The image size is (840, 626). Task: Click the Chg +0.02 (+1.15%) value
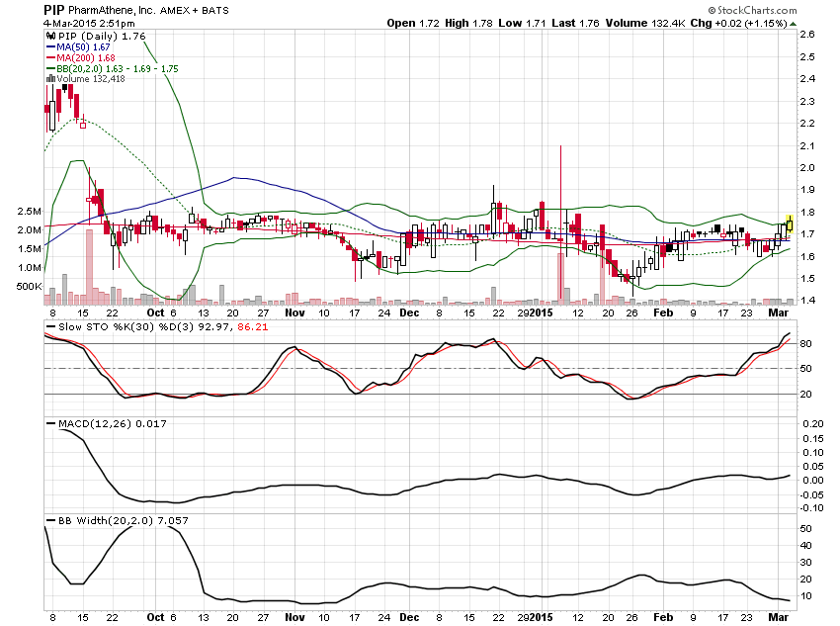tap(738, 23)
